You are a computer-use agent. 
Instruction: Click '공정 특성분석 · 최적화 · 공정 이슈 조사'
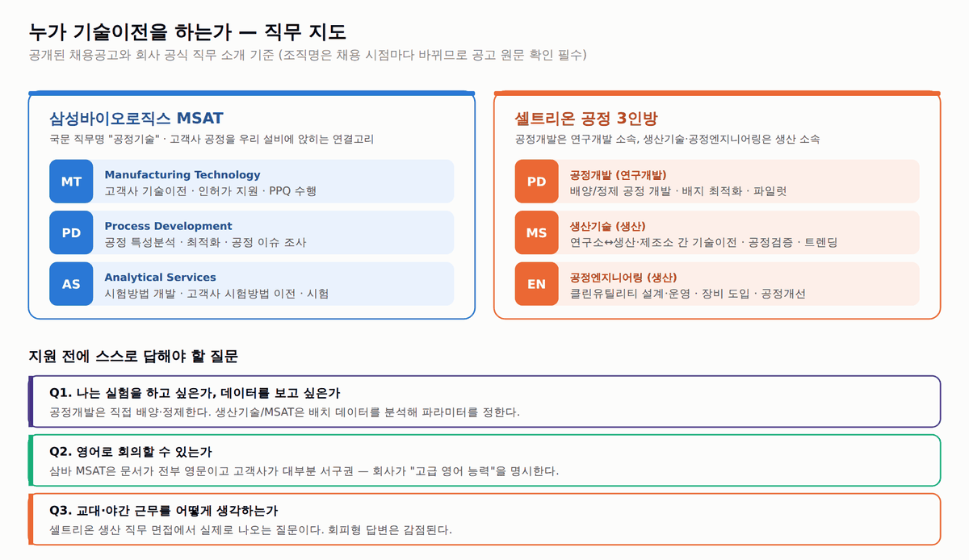(205, 242)
